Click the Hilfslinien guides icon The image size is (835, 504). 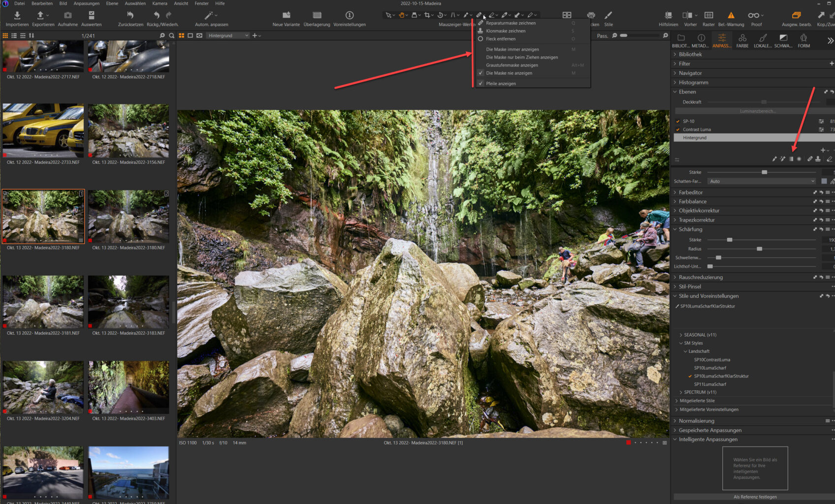[668, 15]
